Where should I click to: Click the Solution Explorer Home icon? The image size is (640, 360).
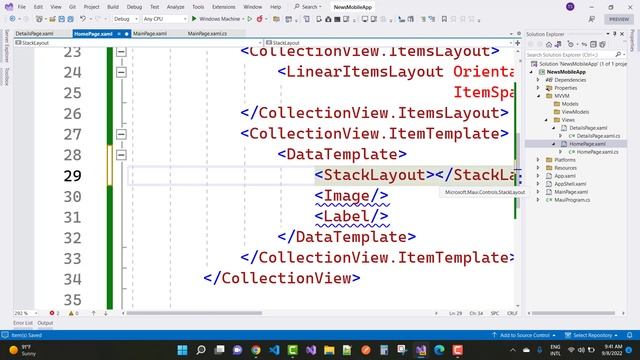coord(549,44)
